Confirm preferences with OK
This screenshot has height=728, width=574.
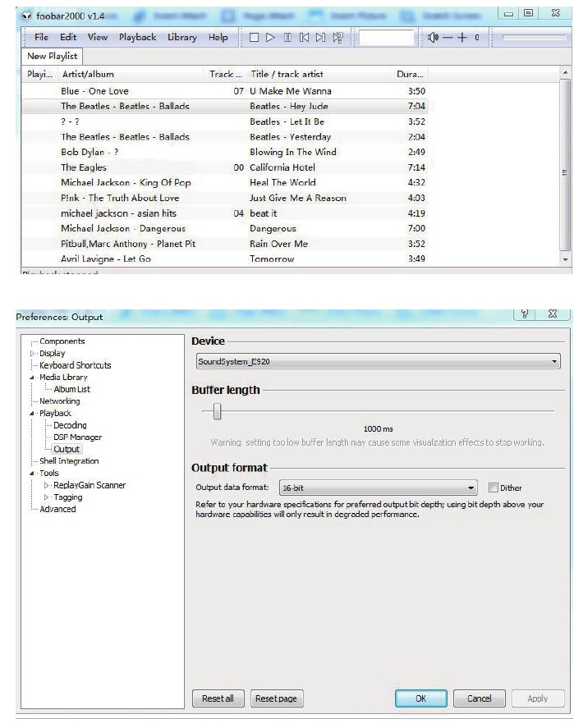(x=420, y=698)
